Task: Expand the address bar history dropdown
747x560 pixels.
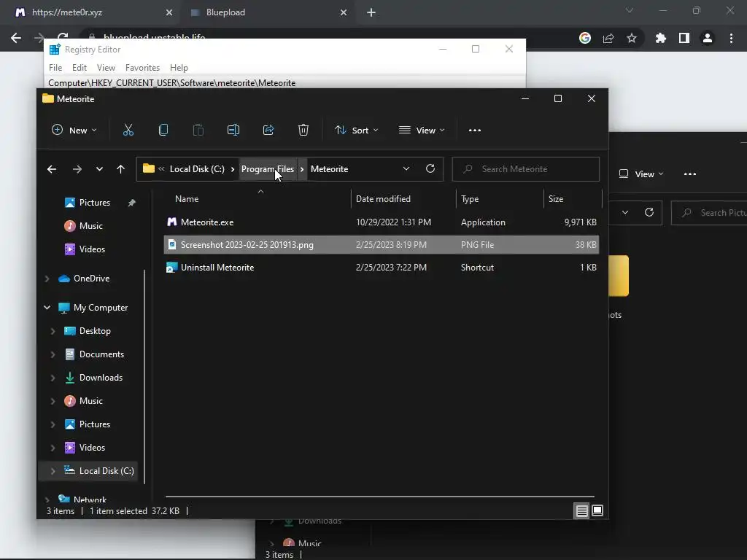Action: (406, 168)
